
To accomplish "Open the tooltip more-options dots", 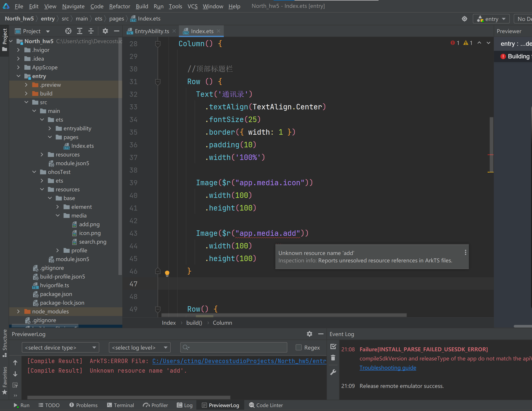I will (465, 252).
